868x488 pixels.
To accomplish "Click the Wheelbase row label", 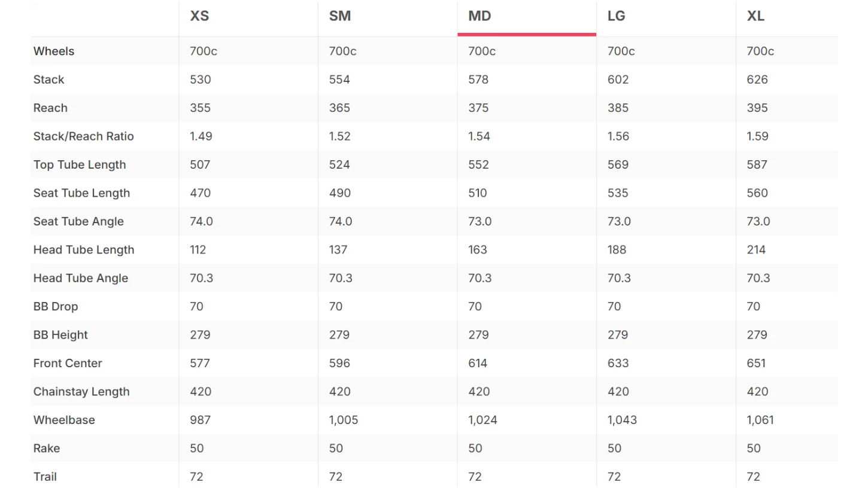I will (x=64, y=420).
